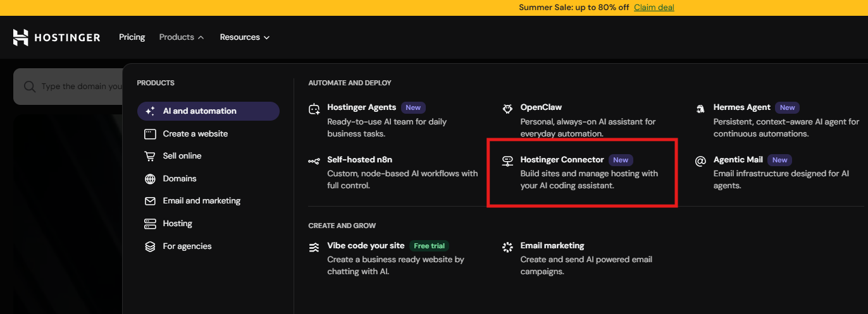The height and width of the screenshot is (314, 868).
Task: Click the Hostinger logo icon
Action: coord(21,37)
